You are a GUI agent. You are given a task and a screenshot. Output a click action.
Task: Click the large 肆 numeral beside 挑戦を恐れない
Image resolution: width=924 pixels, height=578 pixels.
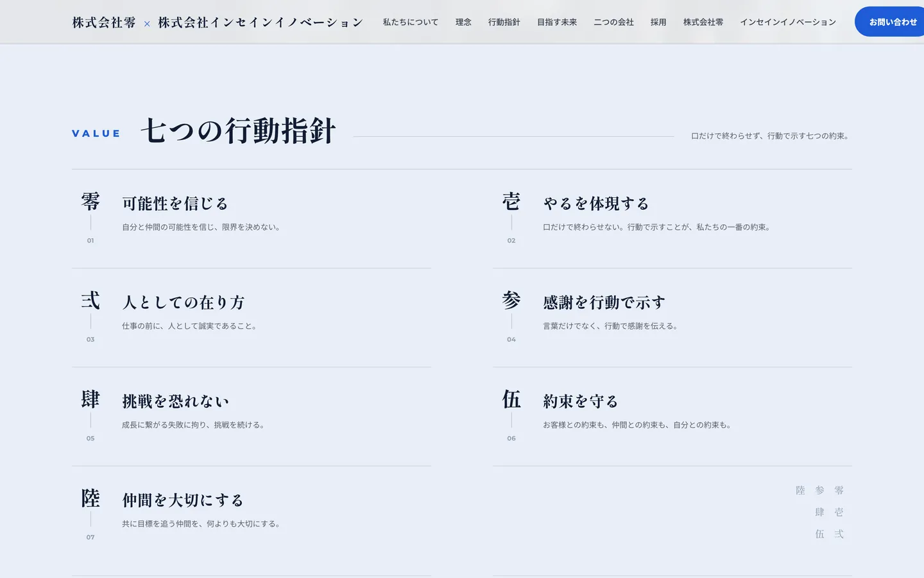pos(90,399)
